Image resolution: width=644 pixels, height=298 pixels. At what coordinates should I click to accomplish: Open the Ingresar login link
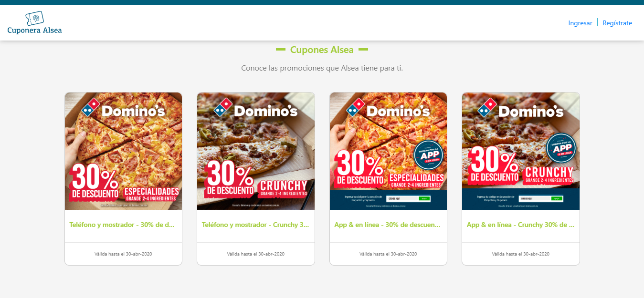click(x=580, y=23)
